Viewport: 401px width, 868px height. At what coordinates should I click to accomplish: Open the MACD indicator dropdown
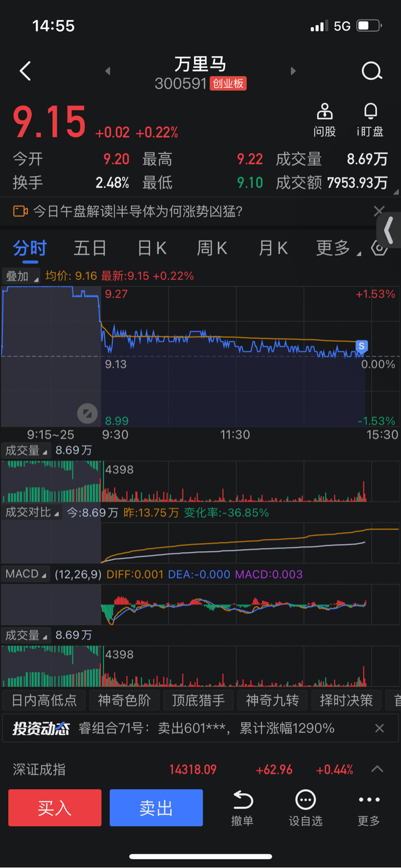26,574
